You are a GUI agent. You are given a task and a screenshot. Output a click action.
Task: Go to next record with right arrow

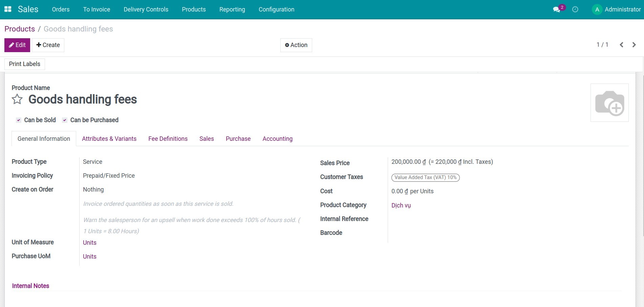click(634, 44)
